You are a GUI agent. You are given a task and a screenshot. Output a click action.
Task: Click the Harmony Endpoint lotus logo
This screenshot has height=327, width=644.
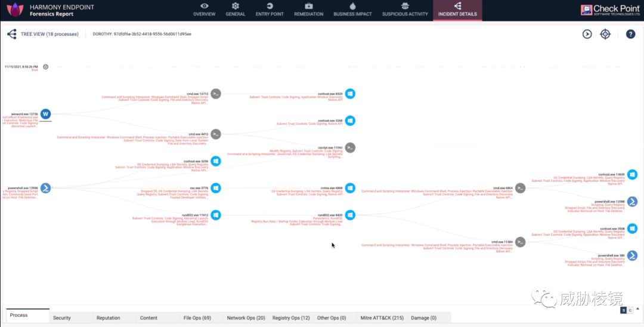pos(15,10)
